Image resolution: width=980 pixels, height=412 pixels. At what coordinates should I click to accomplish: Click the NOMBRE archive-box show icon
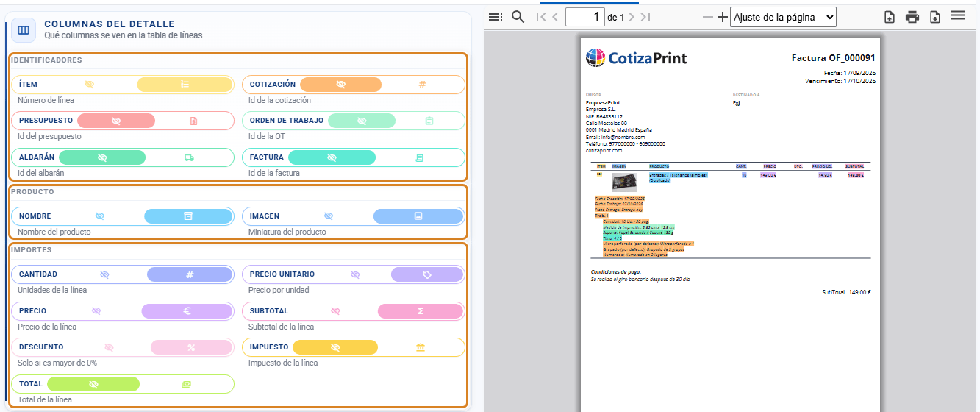188,216
